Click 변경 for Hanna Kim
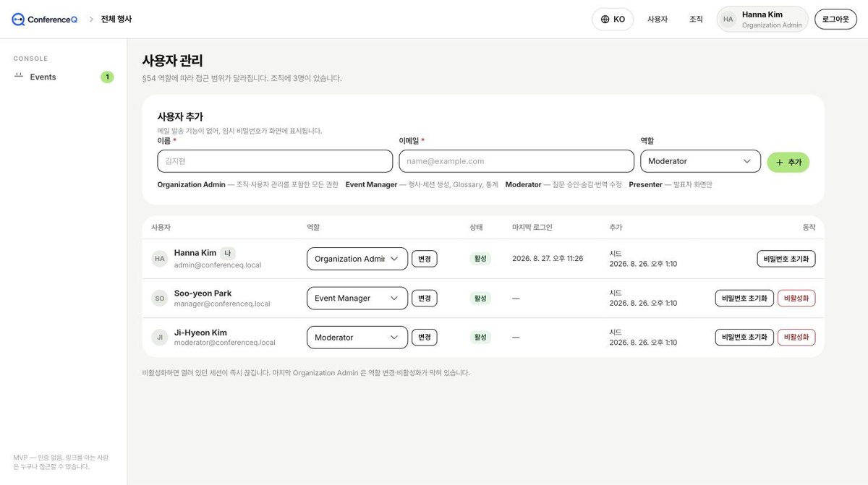This screenshot has height=485, width=868. (425, 259)
